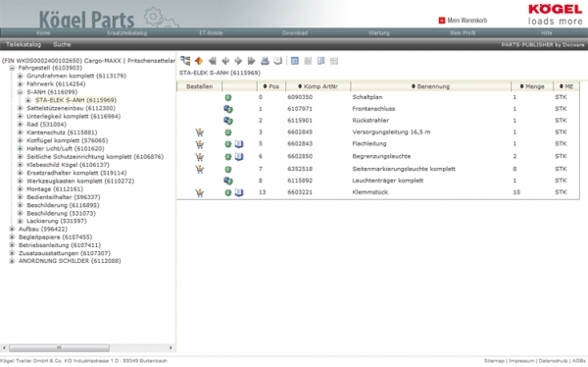
Task: Select Rad (531004) tree item
Action: (x=46, y=125)
